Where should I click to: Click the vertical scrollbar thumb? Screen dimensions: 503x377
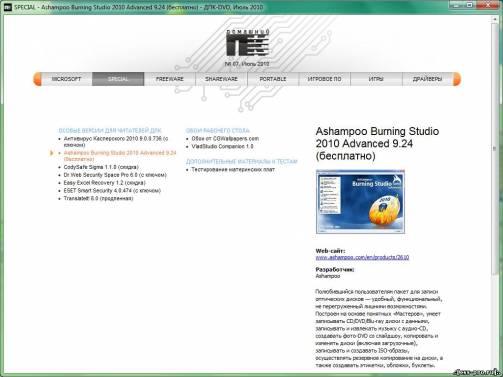pyautogui.click(x=494, y=148)
